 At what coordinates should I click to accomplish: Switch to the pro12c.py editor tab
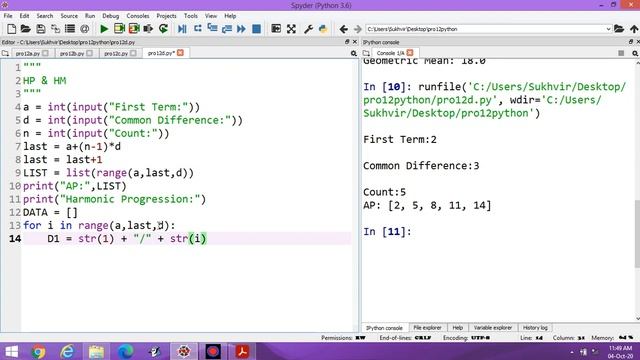click(x=116, y=53)
